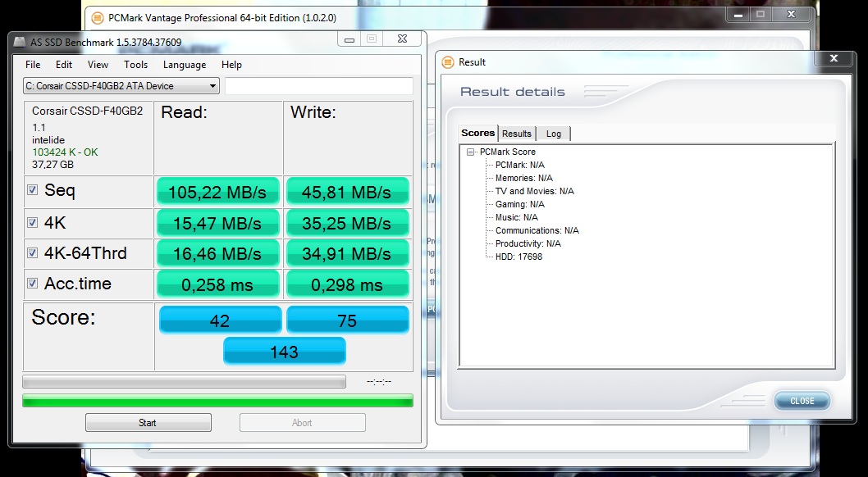Click the 103424 K - OK alignment text
The image size is (868, 477).
[x=65, y=152]
